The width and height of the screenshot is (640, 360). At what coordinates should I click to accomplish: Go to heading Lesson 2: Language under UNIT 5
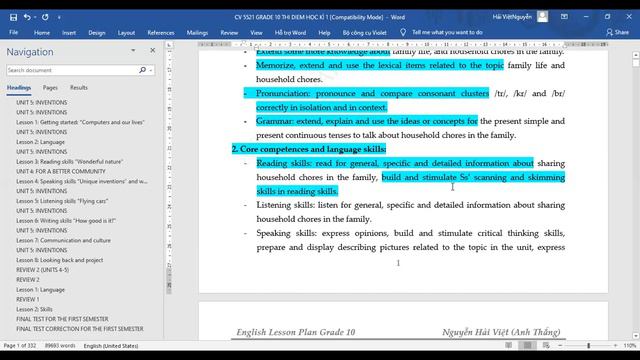[x=40, y=142]
